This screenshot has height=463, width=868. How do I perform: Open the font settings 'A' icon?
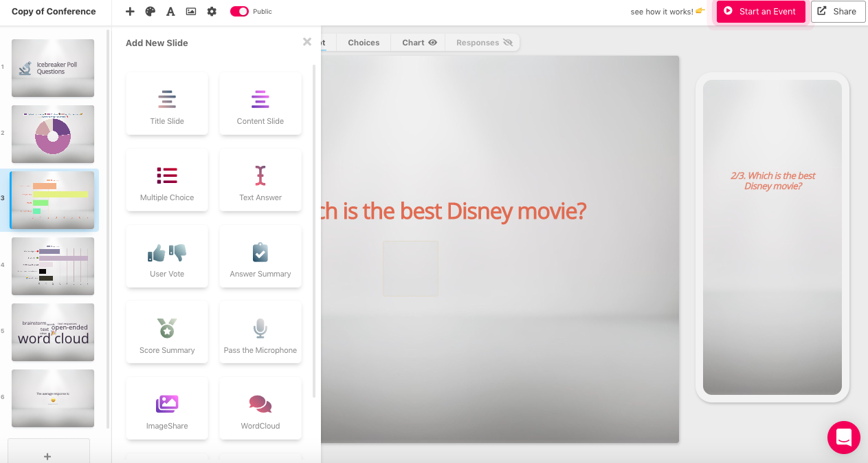[x=170, y=12]
